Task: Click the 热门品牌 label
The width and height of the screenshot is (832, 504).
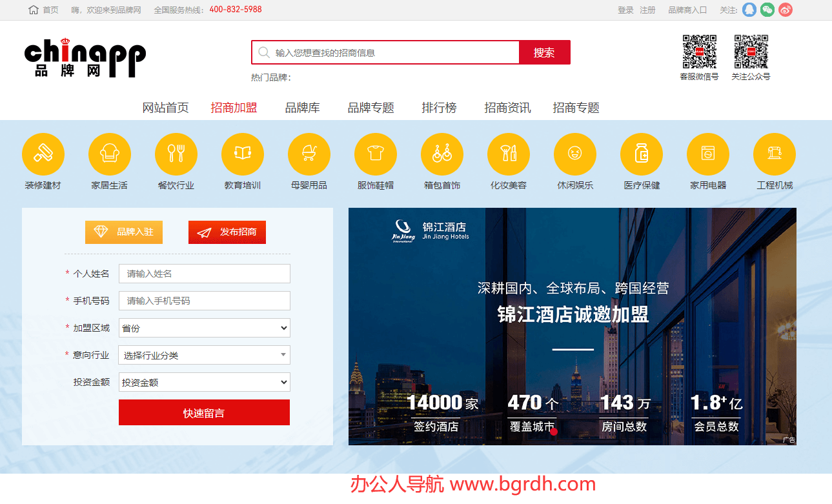Action: pyautogui.click(x=271, y=77)
